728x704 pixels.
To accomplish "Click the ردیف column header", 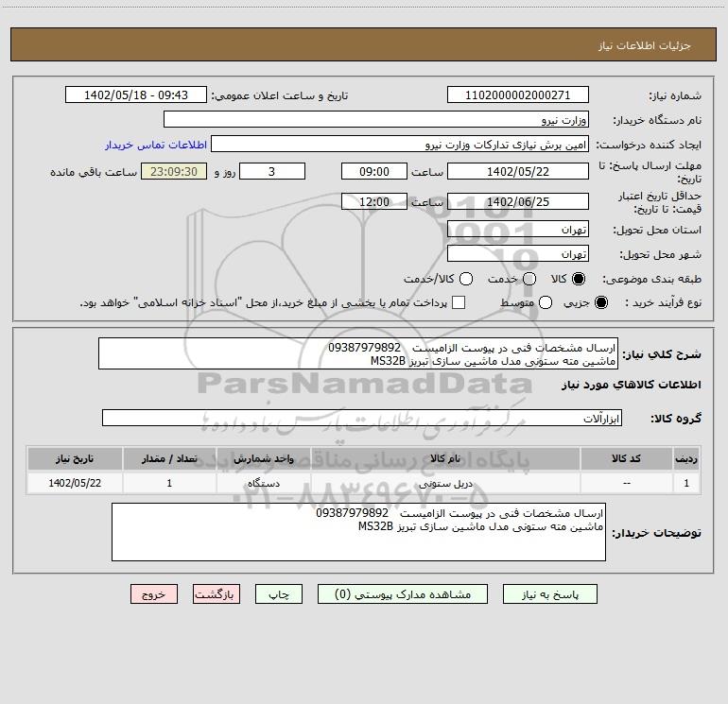I will tap(686, 459).
